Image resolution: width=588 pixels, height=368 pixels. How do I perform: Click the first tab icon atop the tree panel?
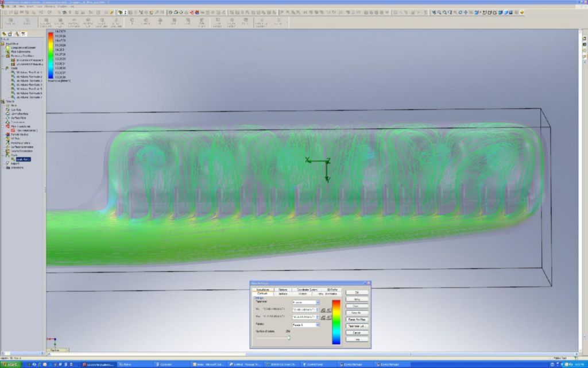pos(5,34)
